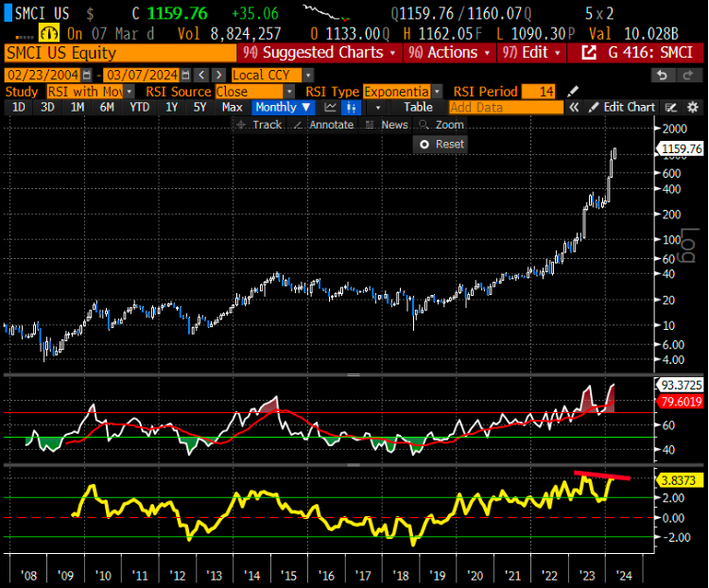Open chart settings gear icon
This screenshot has height=588, width=709.
(693, 108)
